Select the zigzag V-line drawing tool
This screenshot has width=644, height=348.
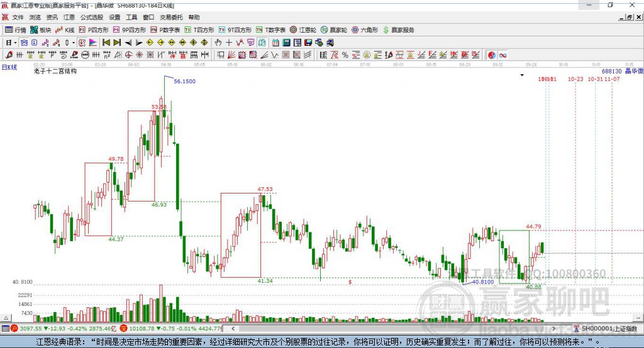[x=274, y=55]
